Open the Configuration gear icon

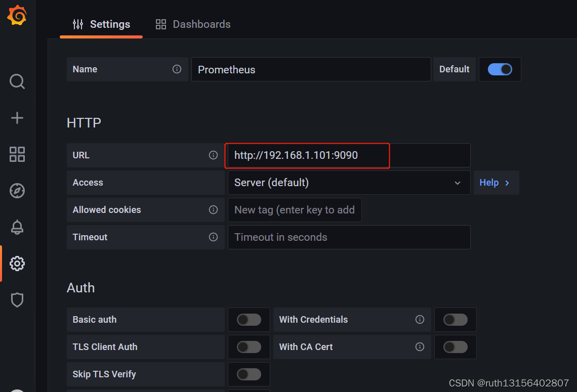click(17, 264)
